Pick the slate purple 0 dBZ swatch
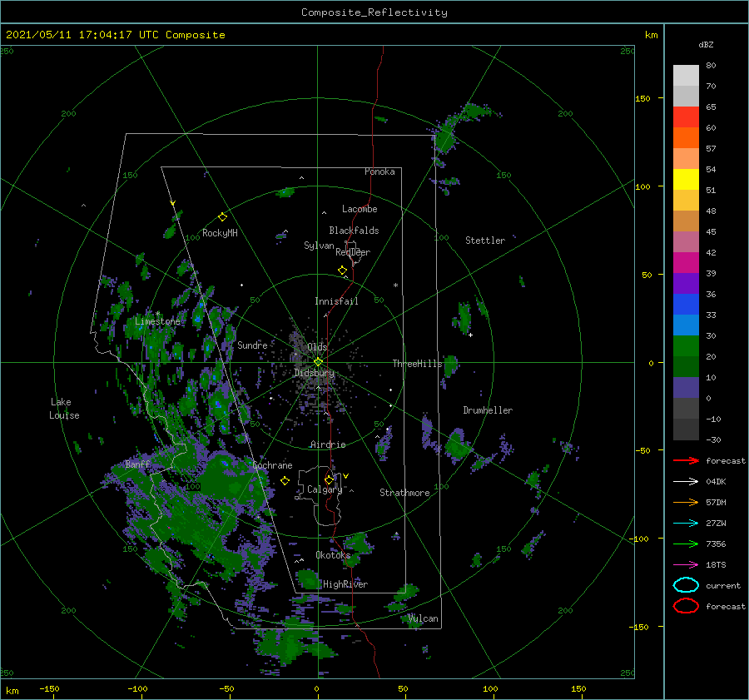This screenshot has width=749, height=700. [x=686, y=387]
